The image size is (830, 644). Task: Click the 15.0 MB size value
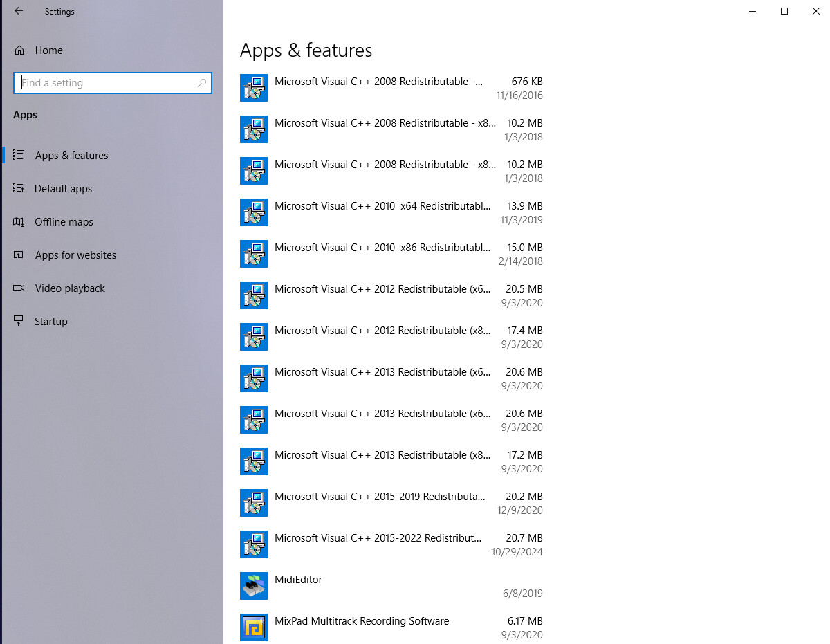[x=525, y=248]
